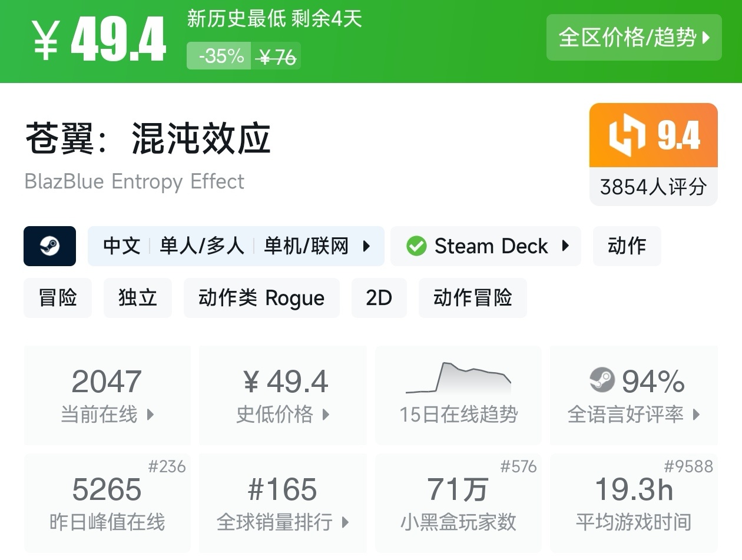Select the 独立 genre tag
This screenshot has height=560, width=742.
(138, 298)
